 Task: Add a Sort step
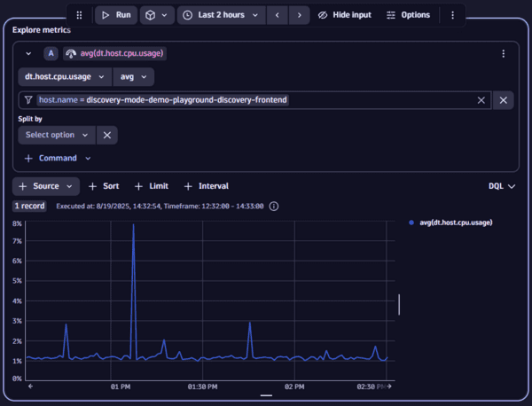coord(104,186)
